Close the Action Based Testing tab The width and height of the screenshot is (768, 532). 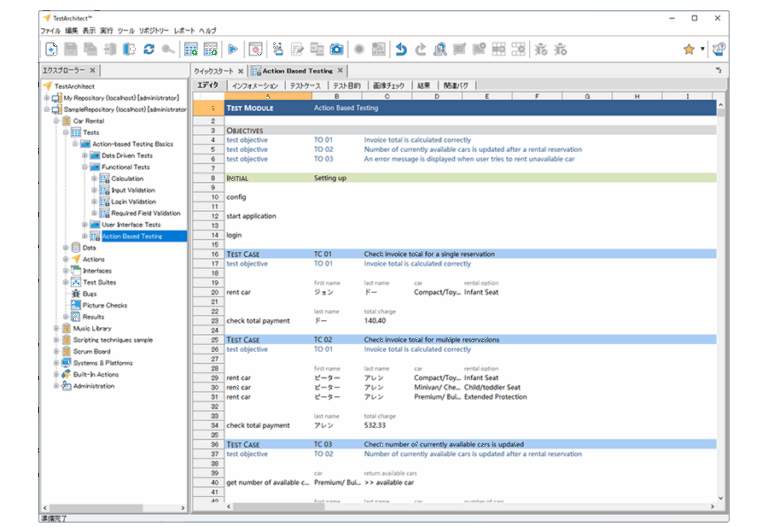click(x=340, y=71)
